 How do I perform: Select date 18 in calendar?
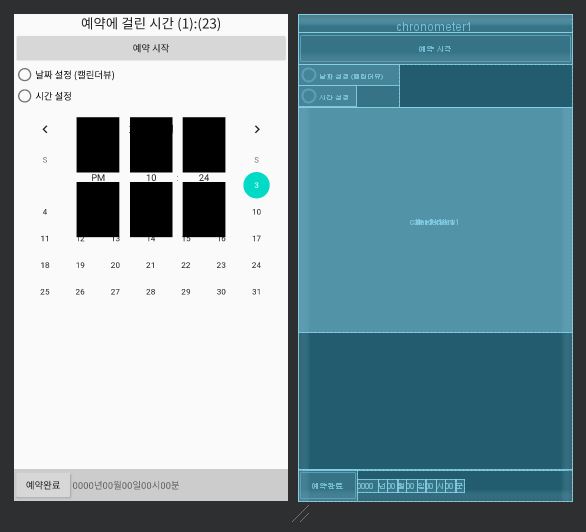pyautogui.click(x=45, y=265)
